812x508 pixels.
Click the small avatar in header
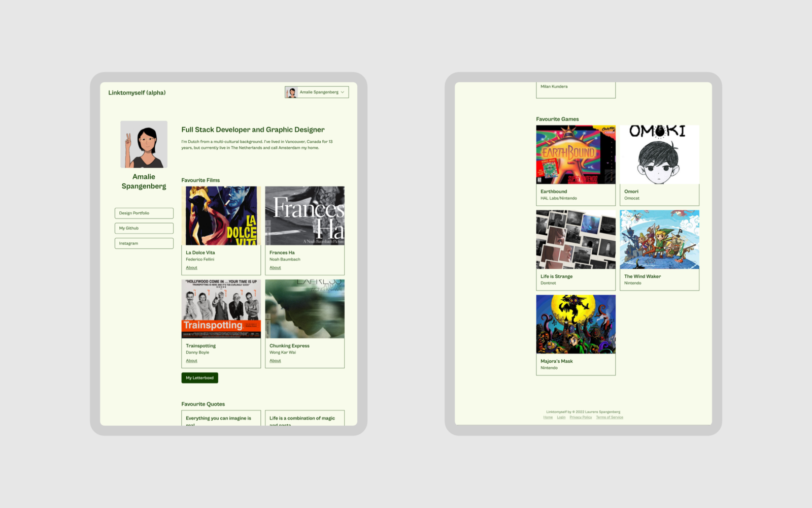[x=292, y=92]
